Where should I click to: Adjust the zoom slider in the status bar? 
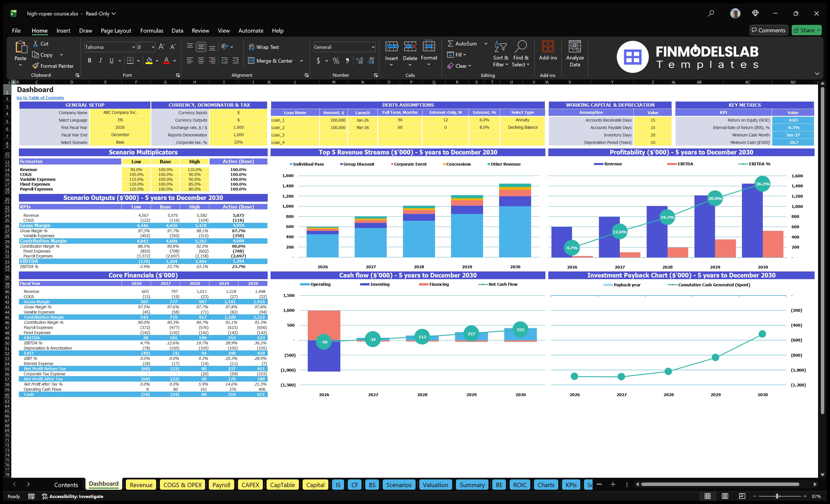click(x=777, y=496)
